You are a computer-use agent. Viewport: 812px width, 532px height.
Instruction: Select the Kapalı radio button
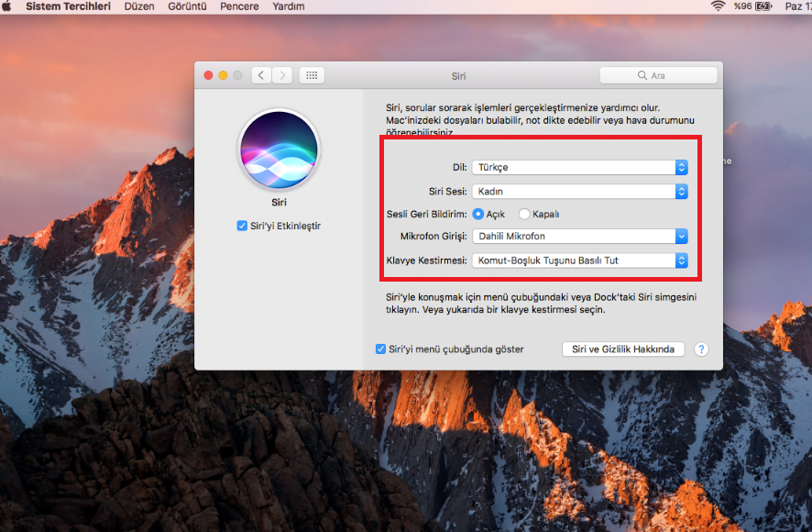(x=524, y=214)
